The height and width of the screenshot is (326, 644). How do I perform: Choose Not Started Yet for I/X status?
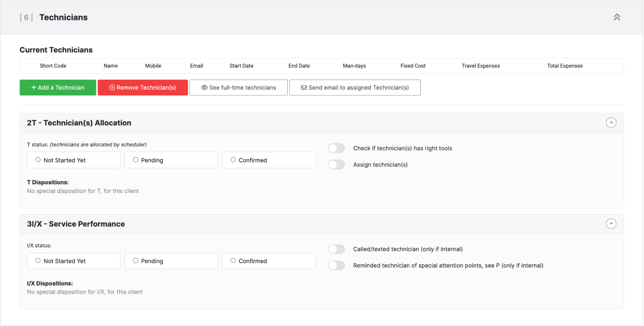pos(38,261)
